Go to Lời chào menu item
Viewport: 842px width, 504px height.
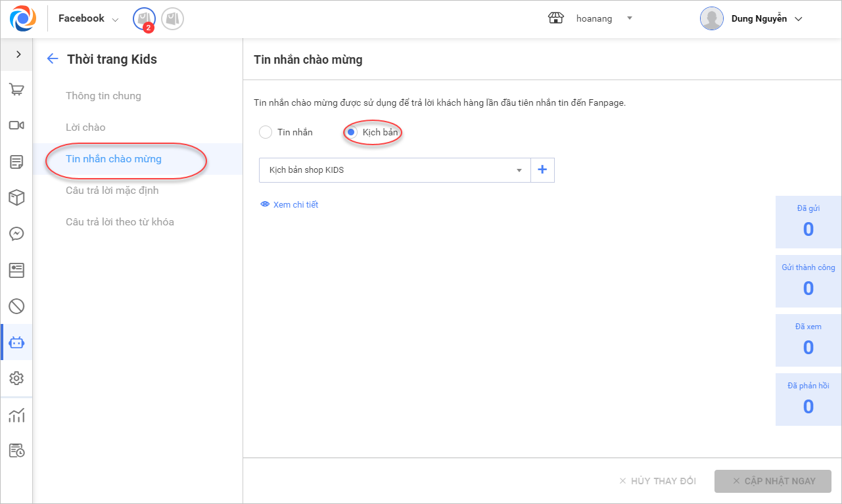85,127
